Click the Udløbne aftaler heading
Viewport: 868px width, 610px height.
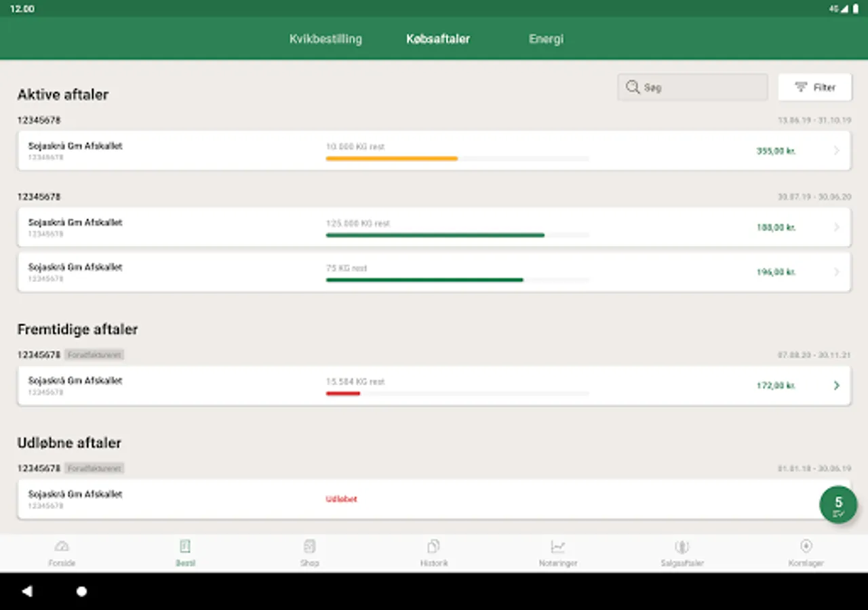pyautogui.click(x=69, y=443)
